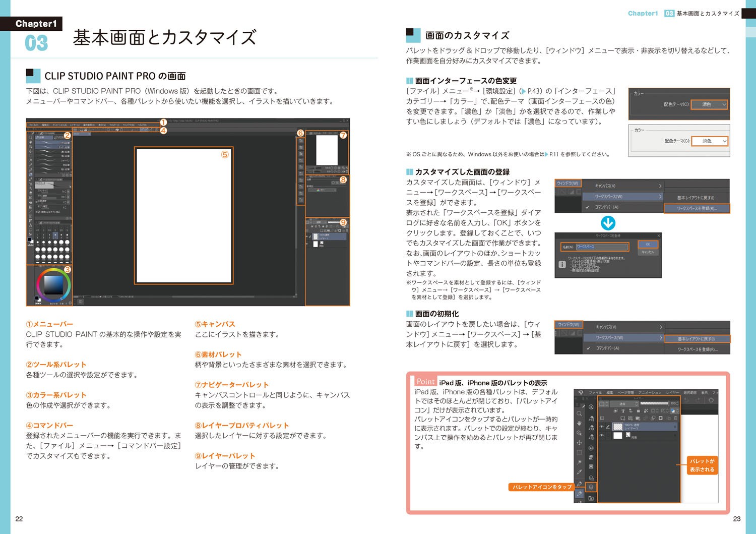Hide レイヤー1 using its eye icon
The width and height of the screenshot is (756, 534).
pyautogui.click(x=601, y=427)
